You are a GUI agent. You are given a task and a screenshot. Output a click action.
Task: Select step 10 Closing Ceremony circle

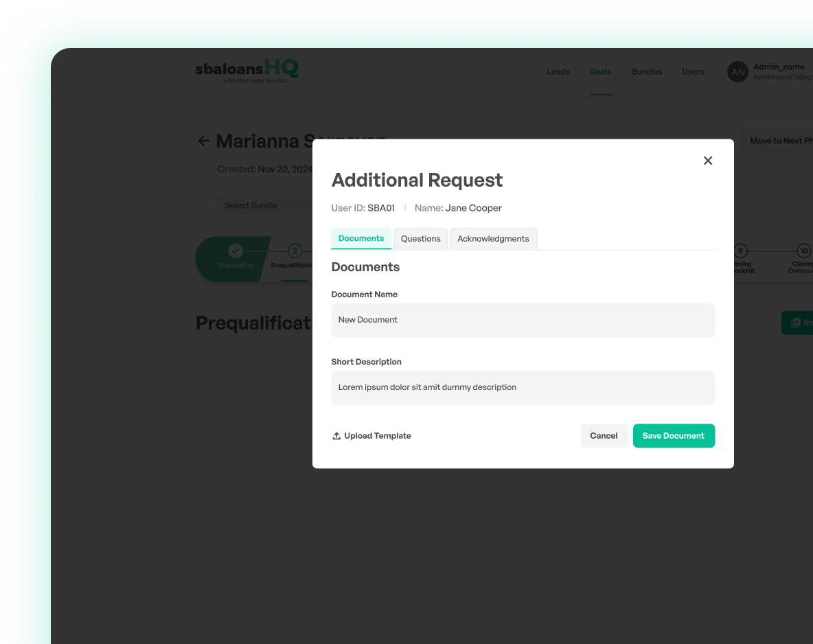coord(803,251)
